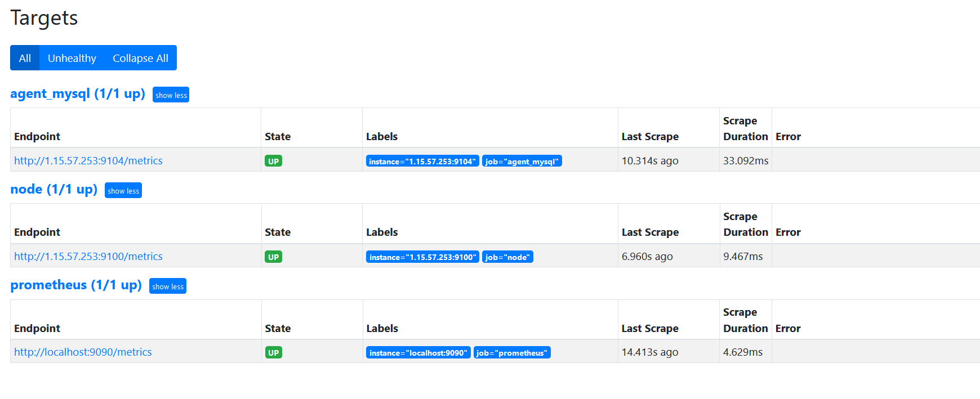
Task: Select 10.314s ago last scrape value
Action: [650, 160]
